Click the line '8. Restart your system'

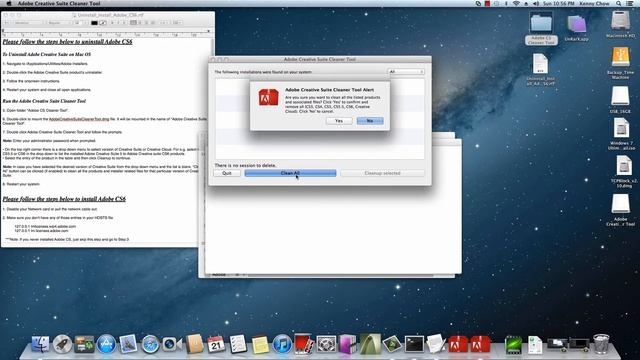click(21, 184)
